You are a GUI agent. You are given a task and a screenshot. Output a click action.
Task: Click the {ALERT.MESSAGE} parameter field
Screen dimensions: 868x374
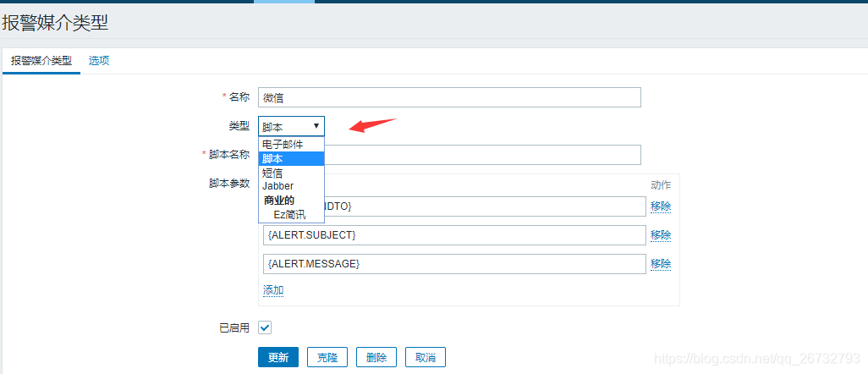pos(454,264)
